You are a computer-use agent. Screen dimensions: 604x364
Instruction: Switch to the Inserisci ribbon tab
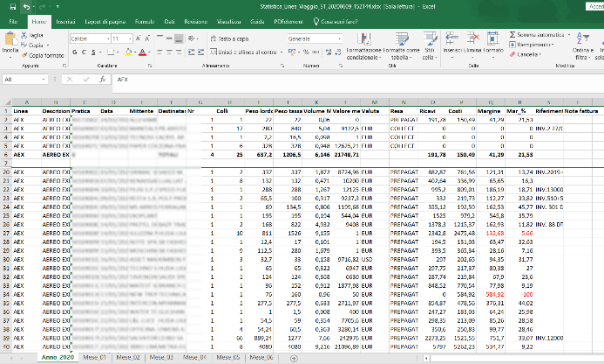(65, 22)
